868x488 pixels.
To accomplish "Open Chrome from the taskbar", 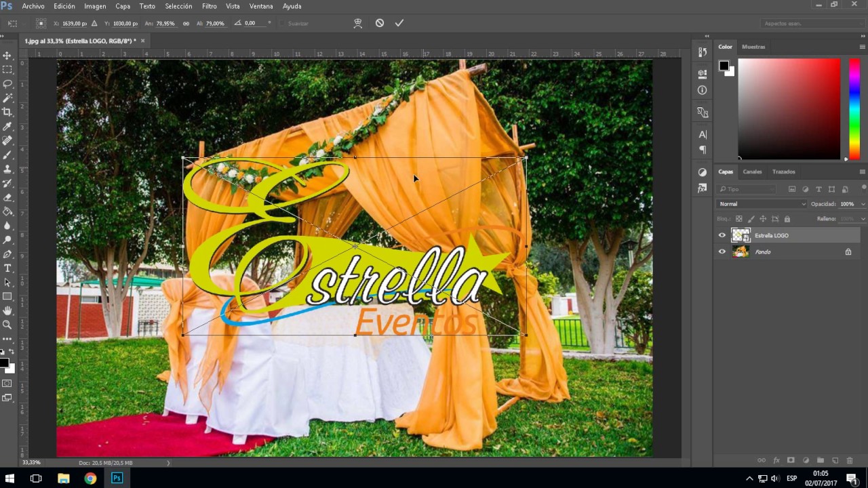I will (x=90, y=479).
